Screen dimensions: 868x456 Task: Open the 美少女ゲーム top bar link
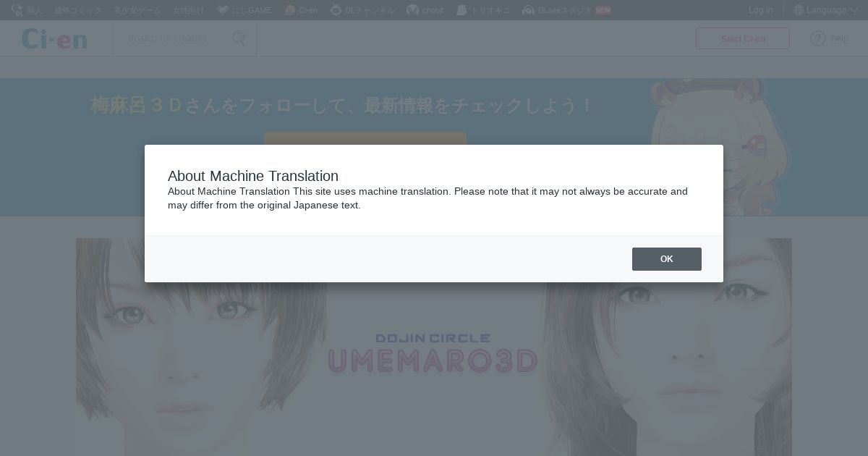coord(137,10)
